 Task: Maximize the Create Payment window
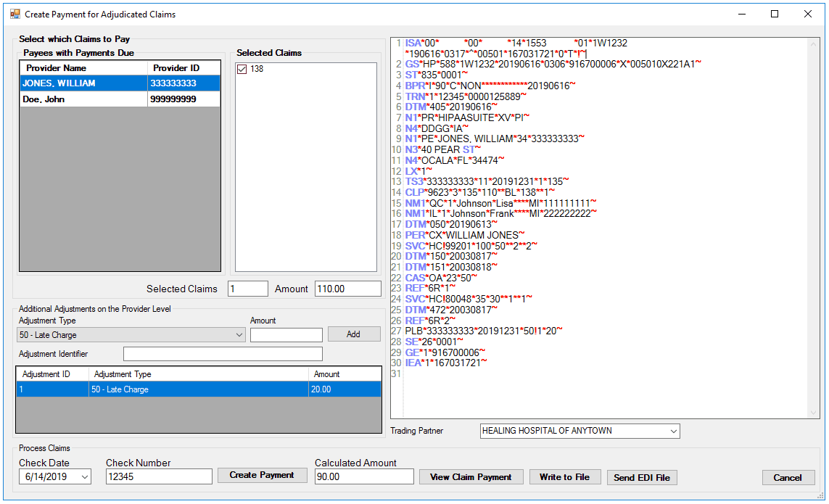(775, 14)
